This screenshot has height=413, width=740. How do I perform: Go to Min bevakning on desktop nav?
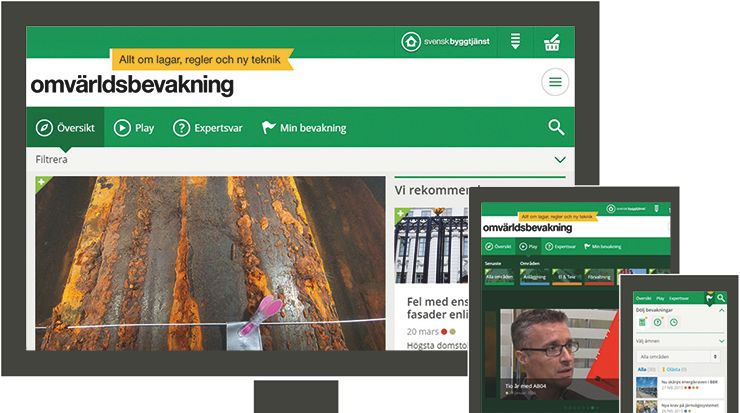click(303, 128)
